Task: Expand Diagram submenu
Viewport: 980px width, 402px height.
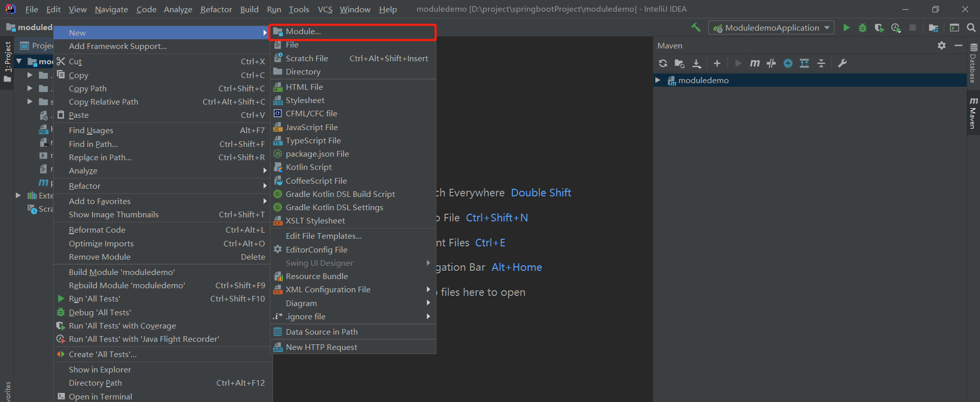Action: (x=353, y=303)
